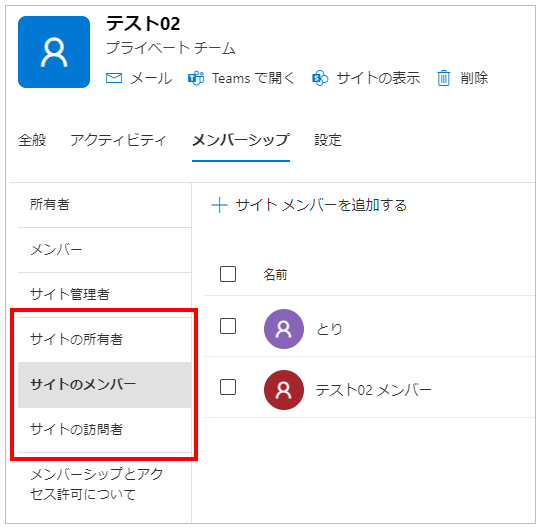Tick the checkbox for テスト02 メンバー
Screen dimensions: 541x529
coord(228,387)
